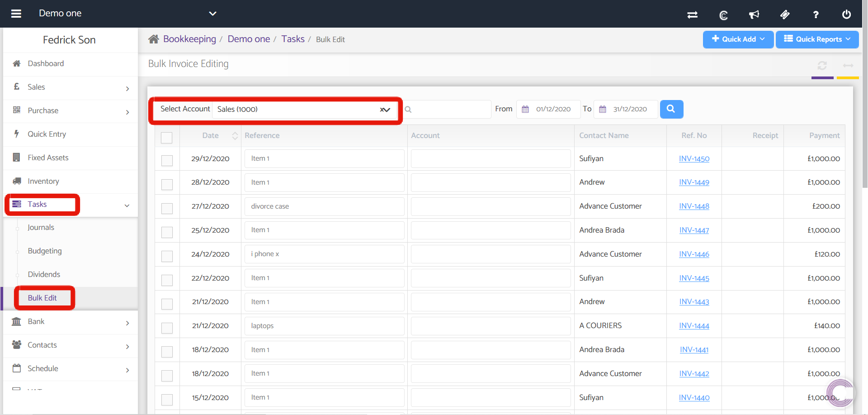868x415 pixels.
Task: Check the row for INV-1450
Action: click(x=167, y=161)
